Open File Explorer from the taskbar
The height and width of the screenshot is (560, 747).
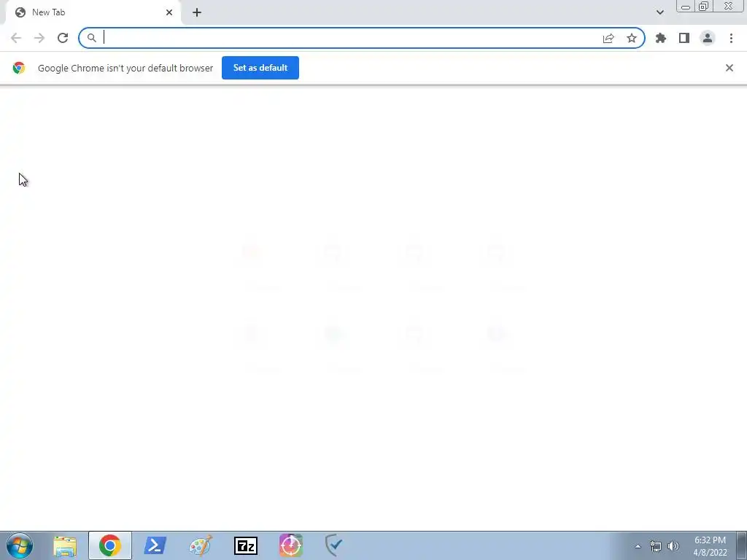[65, 545]
